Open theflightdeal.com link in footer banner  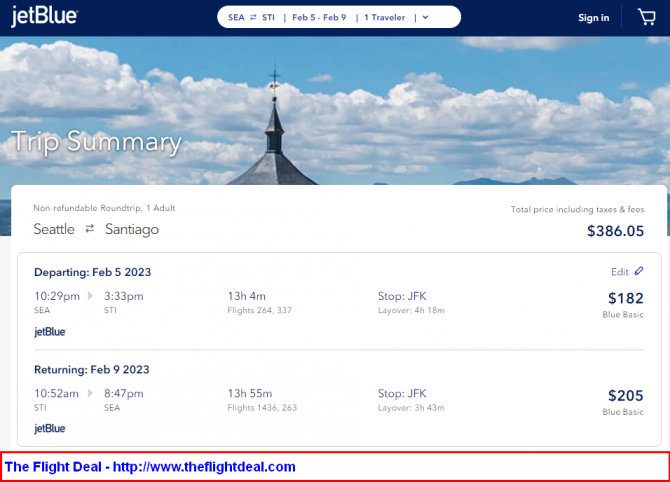coord(204,467)
